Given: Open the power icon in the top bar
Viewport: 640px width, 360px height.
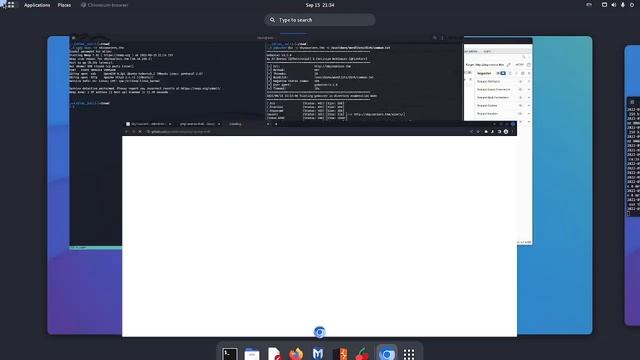Looking at the screenshot, I should [x=632, y=5].
